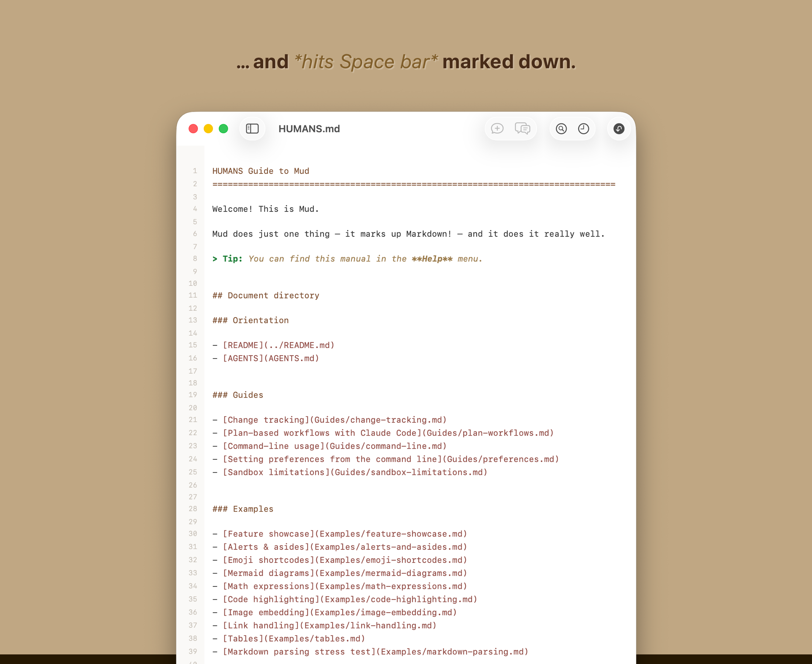This screenshot has width=812, height=664.
Task: Click the red close window button
Action: (x=193, y=128)
